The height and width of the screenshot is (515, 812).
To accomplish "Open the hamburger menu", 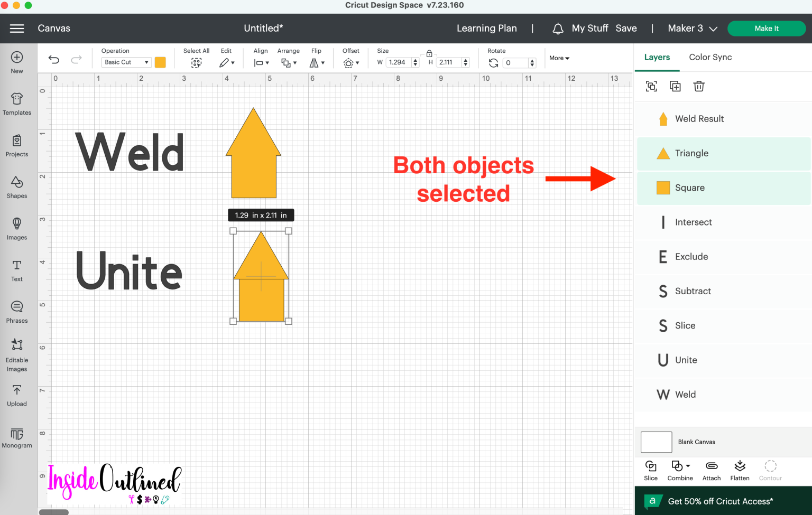I will click(17, 28).
